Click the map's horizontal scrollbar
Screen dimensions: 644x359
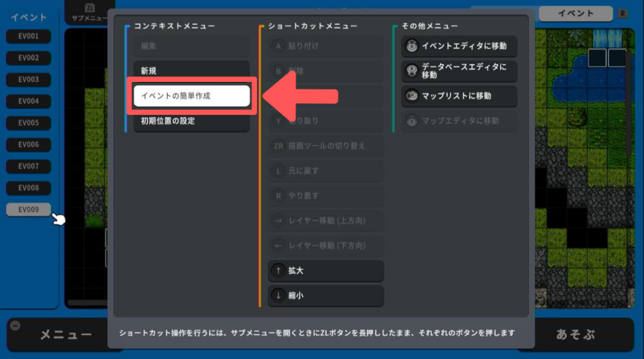pyautogui.click(x=88, y=303)
